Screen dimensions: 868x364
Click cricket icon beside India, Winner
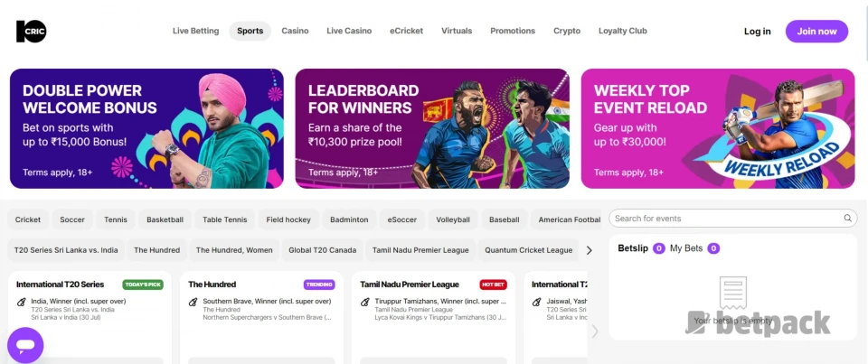(x=21, y=302)
